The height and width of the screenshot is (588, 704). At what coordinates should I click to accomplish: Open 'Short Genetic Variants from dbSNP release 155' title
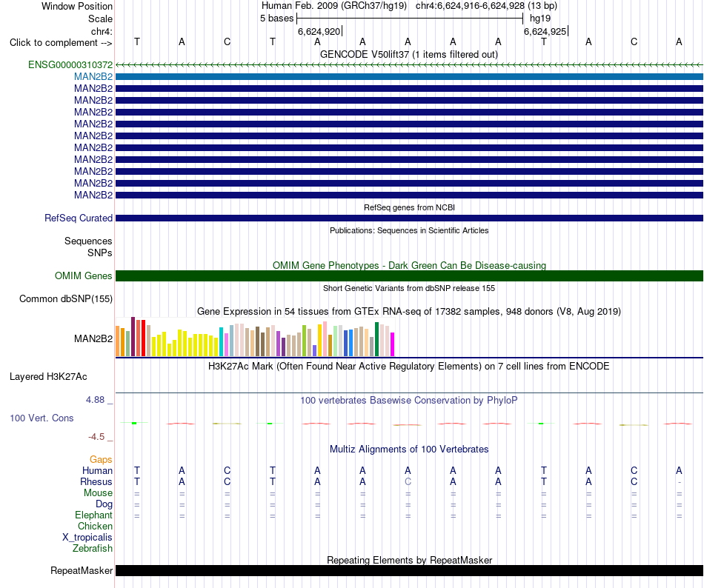tap(409, 288)
